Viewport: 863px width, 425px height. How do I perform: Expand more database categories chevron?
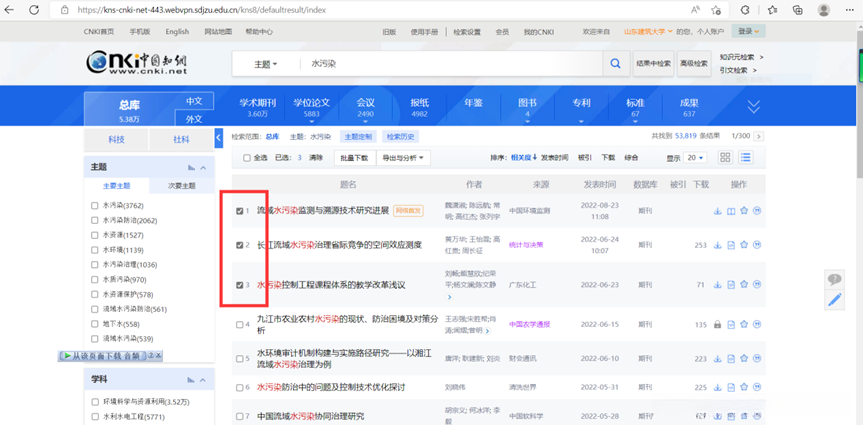[753, 106]
